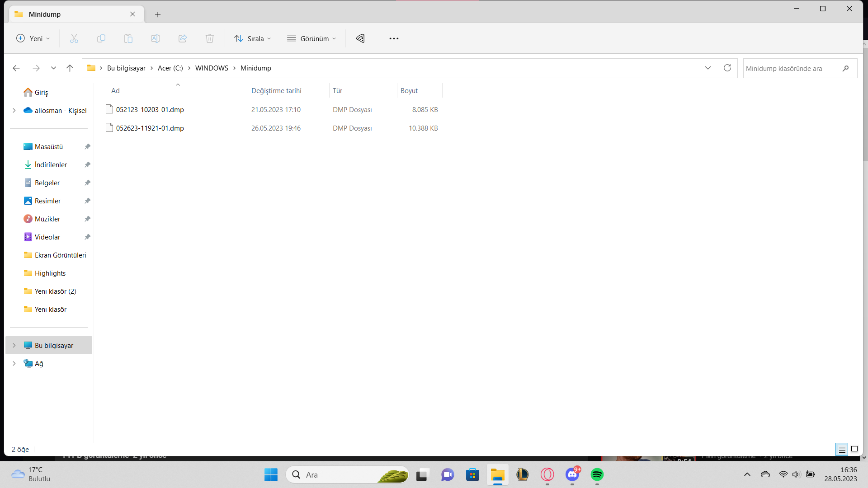868x488 pixels.
Task: Click the WINDOWS breadcrumb in address bar
Action: (x=212, y=68)
